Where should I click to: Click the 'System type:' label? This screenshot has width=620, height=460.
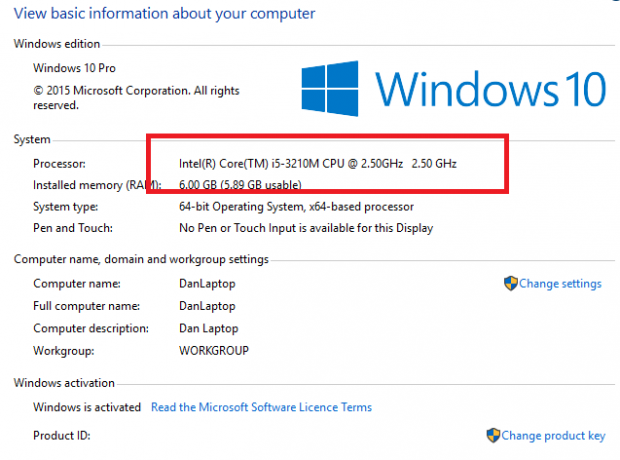click(x=66, y=206)
